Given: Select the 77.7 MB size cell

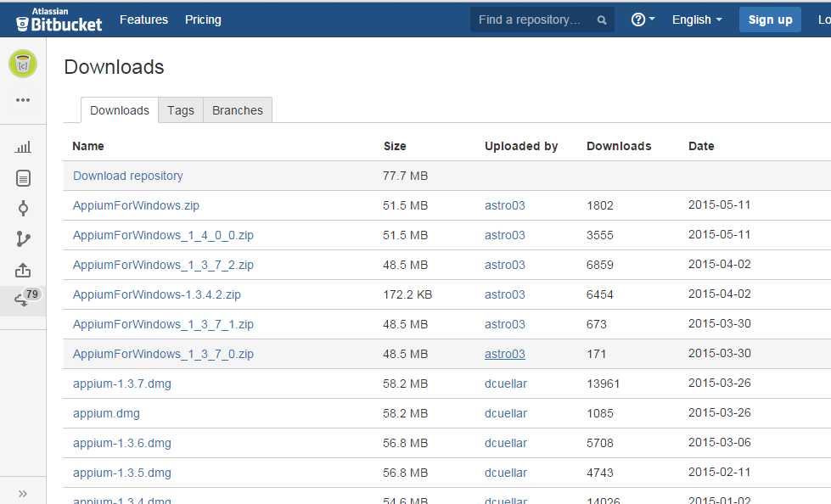Looking at the screenshot, I should coord(405,176).
